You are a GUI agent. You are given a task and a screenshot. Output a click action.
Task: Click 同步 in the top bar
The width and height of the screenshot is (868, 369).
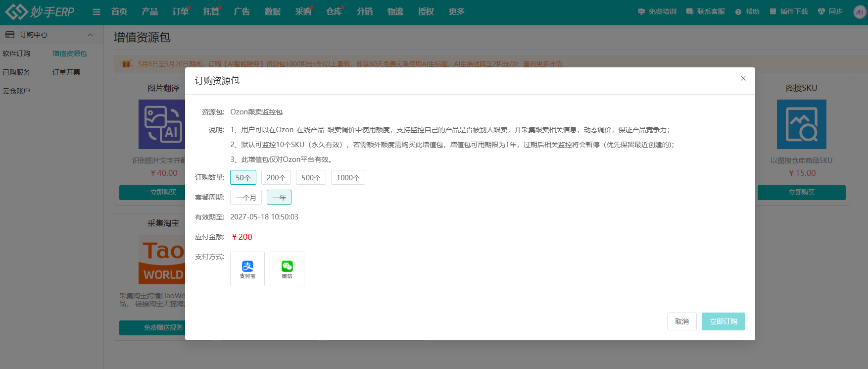point(830,11)
